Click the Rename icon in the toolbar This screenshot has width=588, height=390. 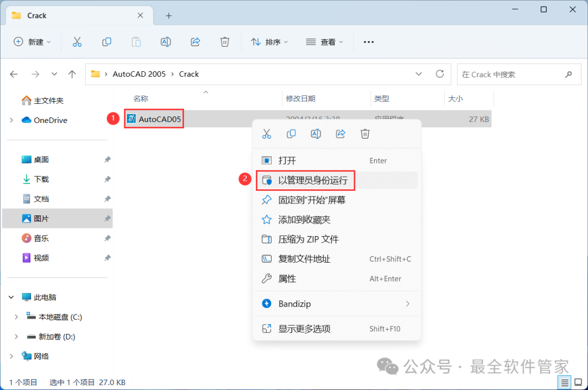[x=166, y=42]
